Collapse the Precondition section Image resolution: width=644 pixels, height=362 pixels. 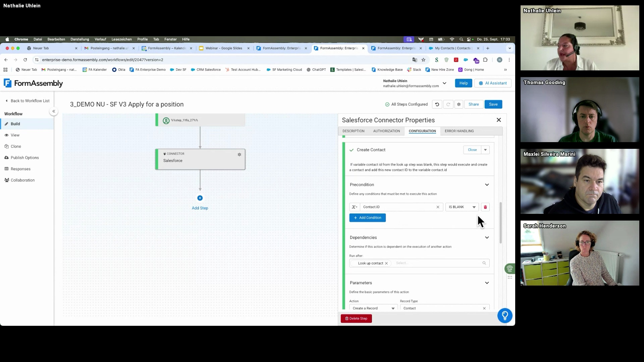[487, 185]
